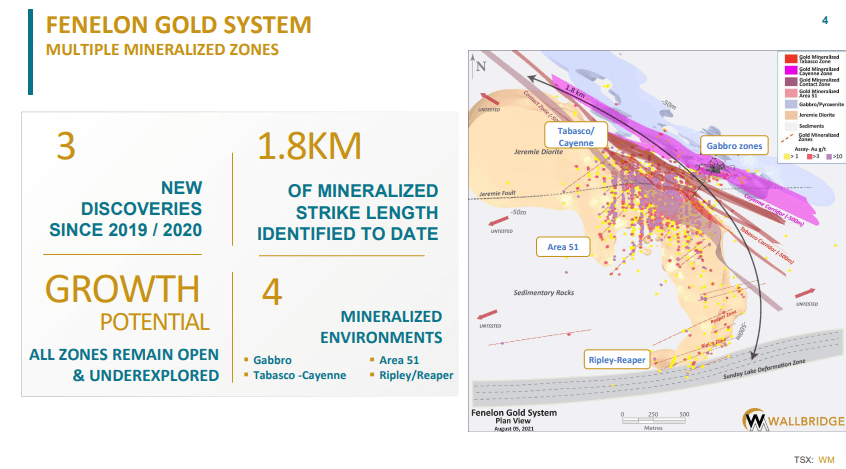Image resolution: width=846 pixels, height=469 pixels.
Task: Select the Tabasco/Cayenne map callout
Action: [x=576, y=136]
